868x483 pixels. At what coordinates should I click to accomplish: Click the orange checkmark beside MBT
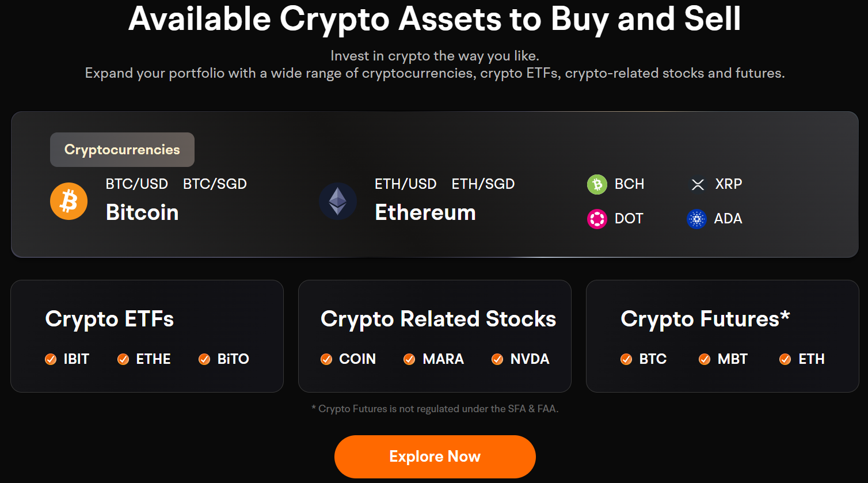tap(705, 359)
